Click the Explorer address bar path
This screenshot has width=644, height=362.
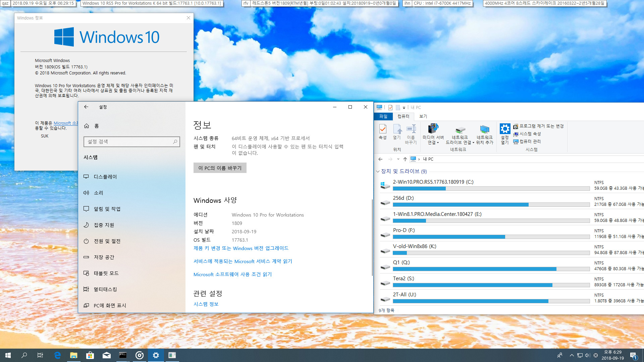pos(527,159)
